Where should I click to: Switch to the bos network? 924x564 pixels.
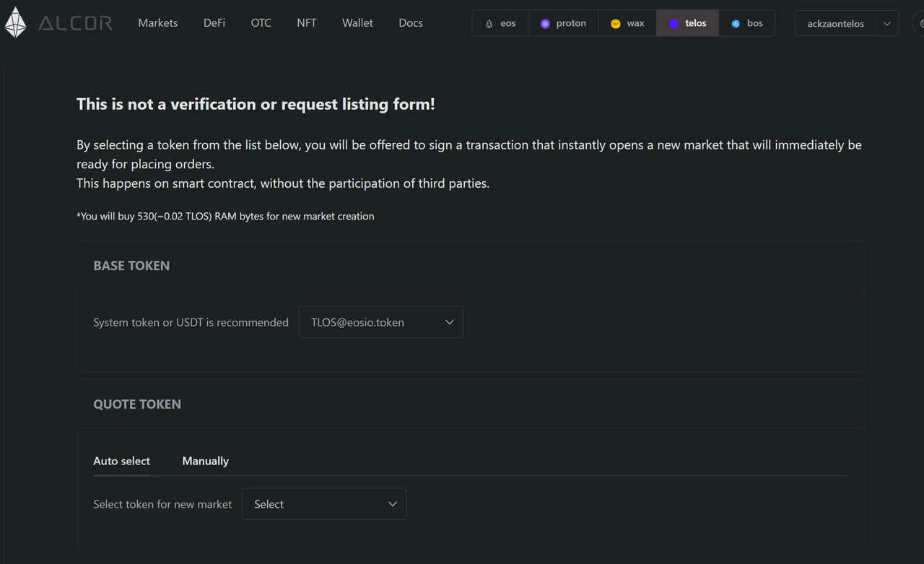click(x=746, y=23)
